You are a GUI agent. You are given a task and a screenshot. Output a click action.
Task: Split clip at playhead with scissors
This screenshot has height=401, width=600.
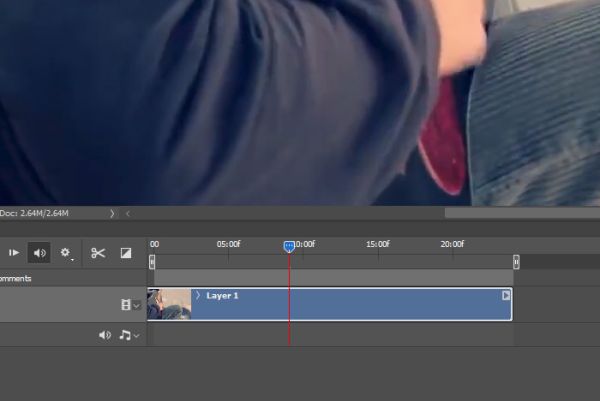click(98, 253)
